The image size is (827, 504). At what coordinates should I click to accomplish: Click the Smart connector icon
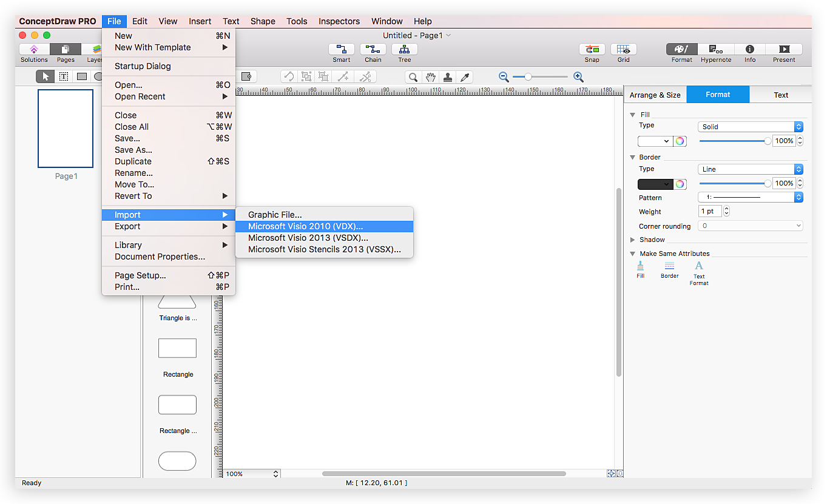341,50
